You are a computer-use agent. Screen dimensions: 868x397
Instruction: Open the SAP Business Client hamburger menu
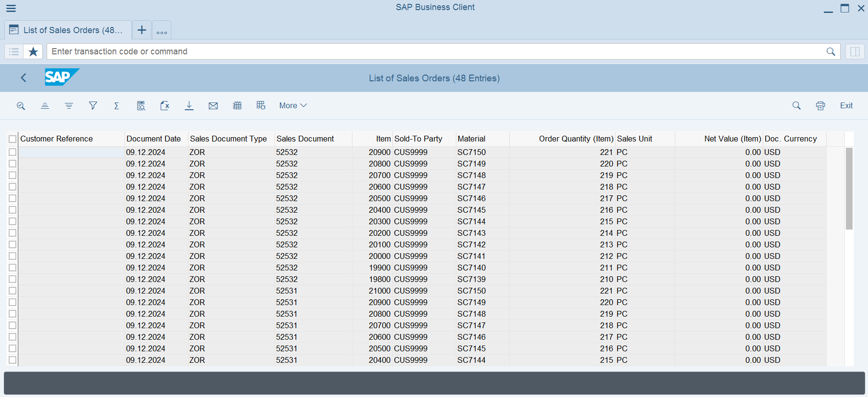[11, 8]
